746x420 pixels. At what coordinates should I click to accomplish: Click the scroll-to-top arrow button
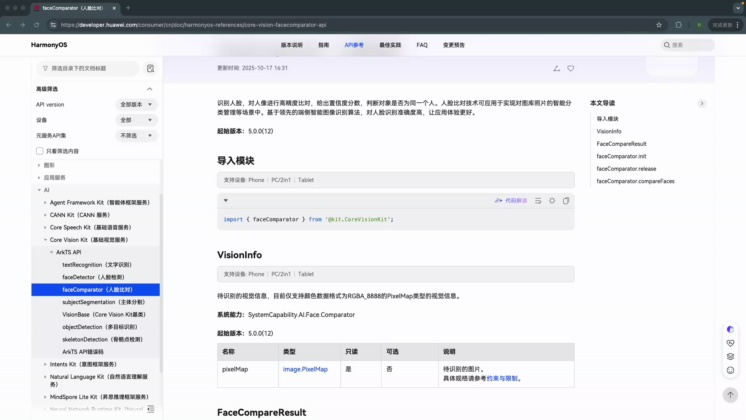730,395
